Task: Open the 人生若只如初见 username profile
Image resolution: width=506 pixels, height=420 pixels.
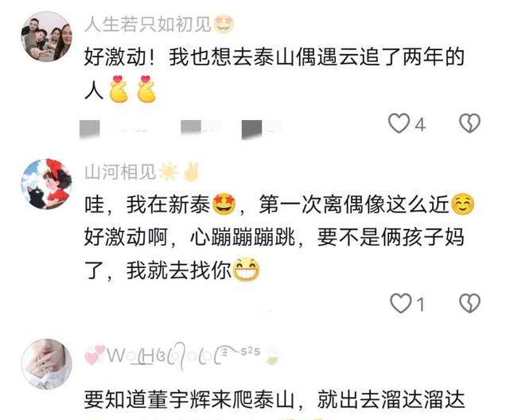Action: pyautogui.click(x=148, y=25)
